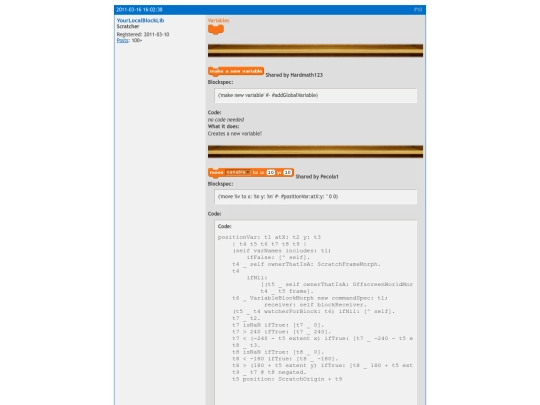Click code line 't7 isNaN ifTrue: [t7 _ 0].'
The image size is (540, 405).
point(278,325)
